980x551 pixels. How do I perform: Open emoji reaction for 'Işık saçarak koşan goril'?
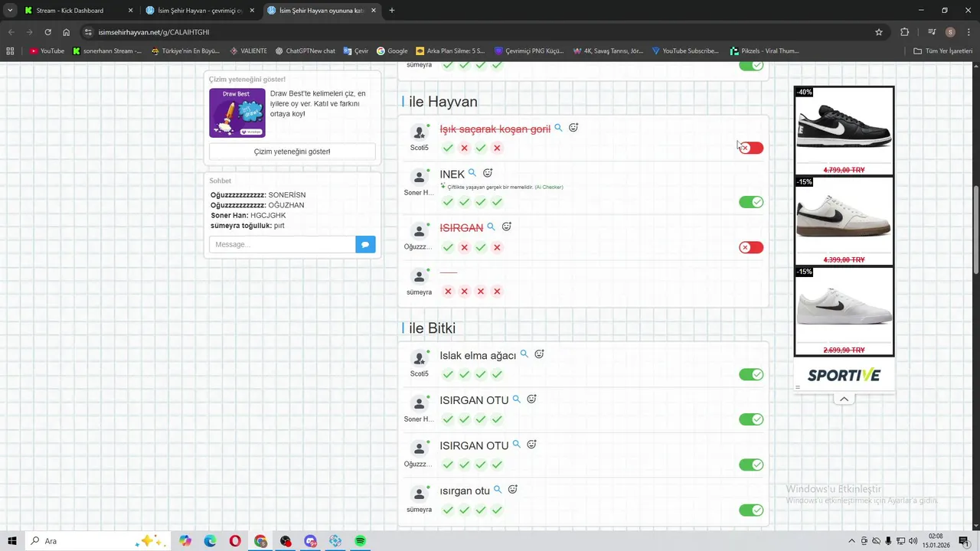(x=573, y=128)
